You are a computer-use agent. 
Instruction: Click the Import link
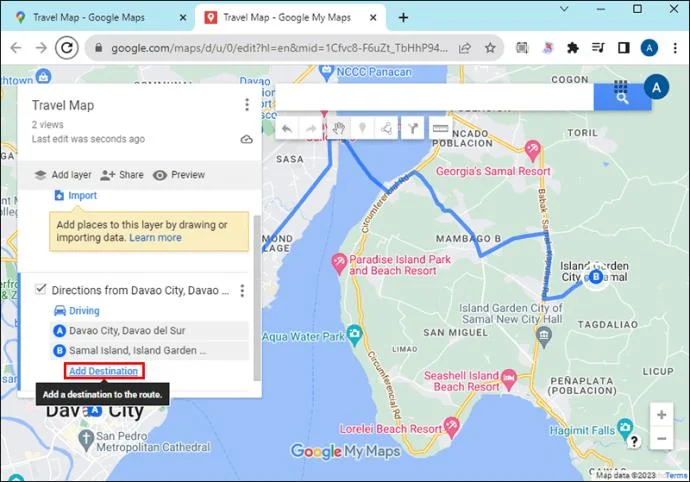point(76,195)
